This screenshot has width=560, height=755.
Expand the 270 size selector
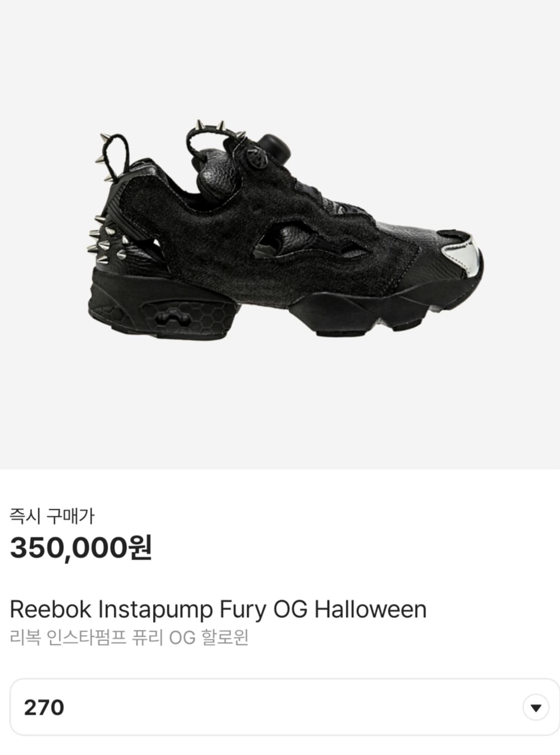pos(284,707)
